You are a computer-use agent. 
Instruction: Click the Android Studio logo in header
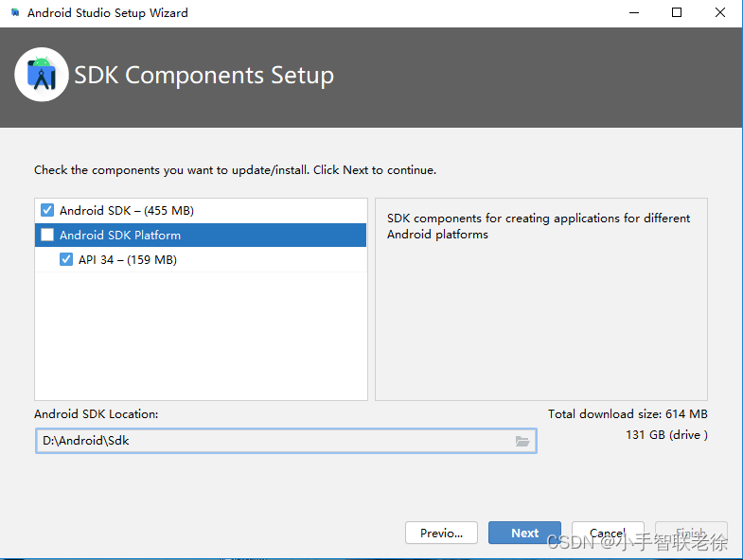pos(42,75)
